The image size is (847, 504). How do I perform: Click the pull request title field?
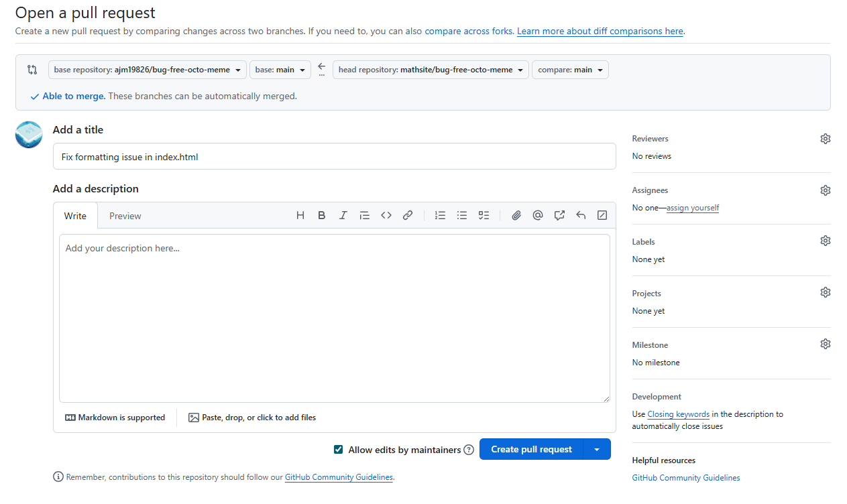coord(334,157)
